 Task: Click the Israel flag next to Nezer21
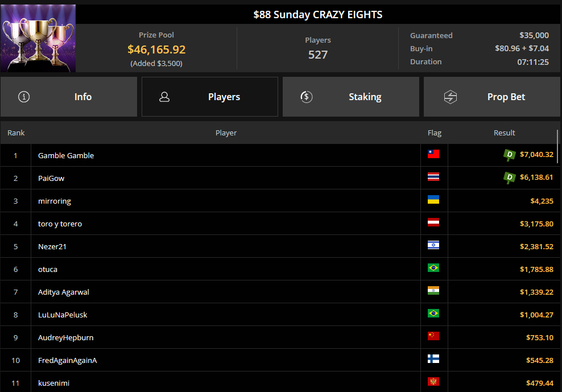[433, 246]
